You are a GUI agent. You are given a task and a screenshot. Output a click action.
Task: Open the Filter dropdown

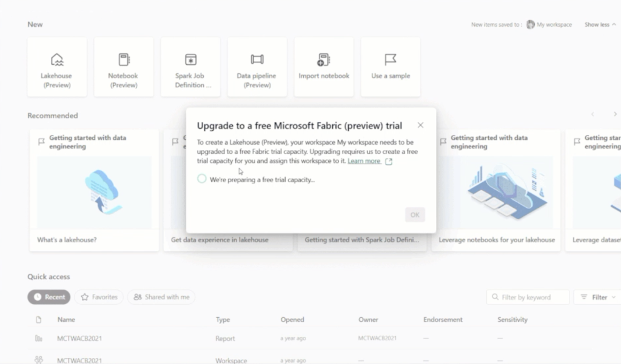point(597,297)
